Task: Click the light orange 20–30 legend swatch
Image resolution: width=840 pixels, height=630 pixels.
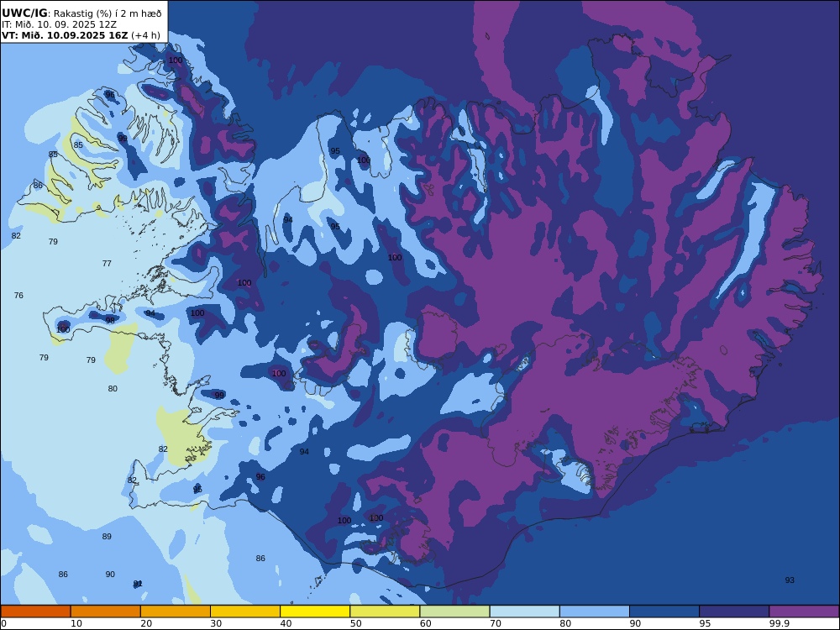Action: pos(176,612)
